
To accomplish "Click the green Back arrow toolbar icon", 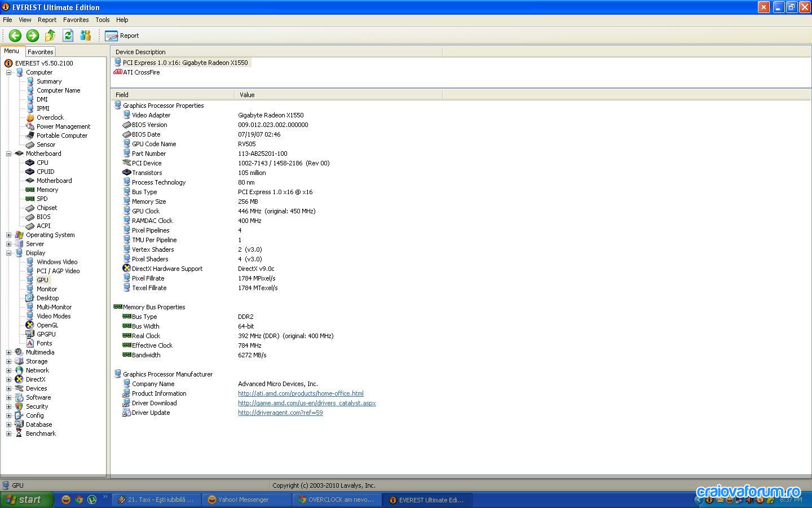I will pos(15,36).
